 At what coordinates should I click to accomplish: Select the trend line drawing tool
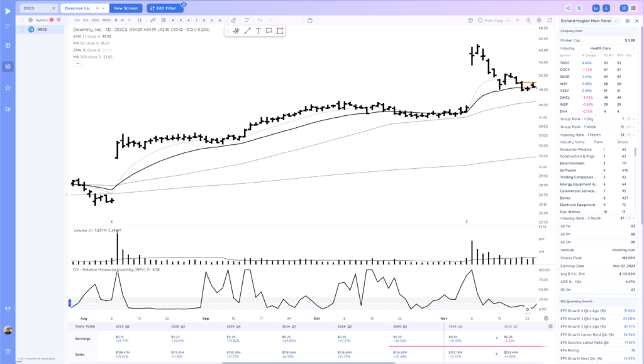(x=247, y=31)
